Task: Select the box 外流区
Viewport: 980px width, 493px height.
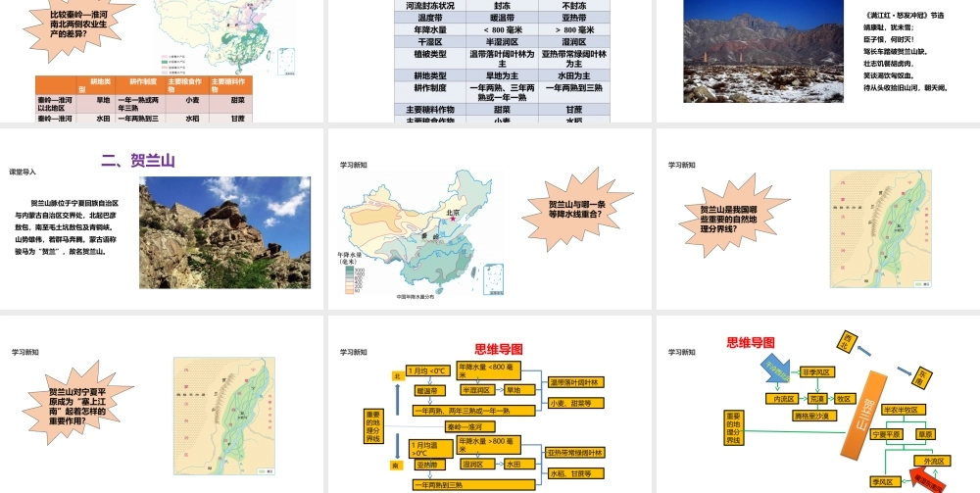Action: pyautogui.click(x=933, y=461)
